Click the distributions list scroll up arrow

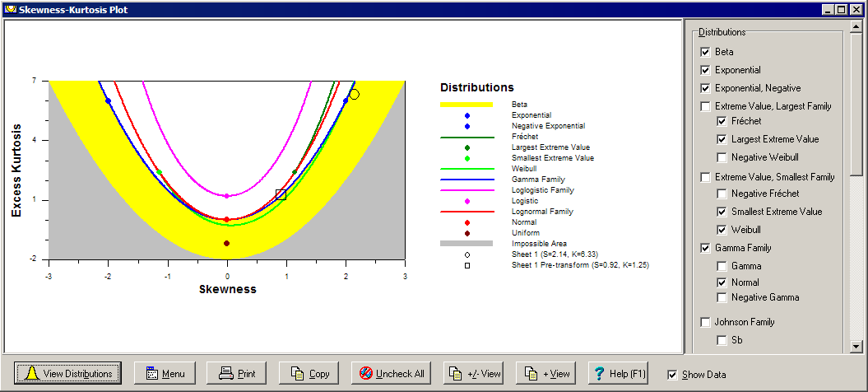[856, 26]
